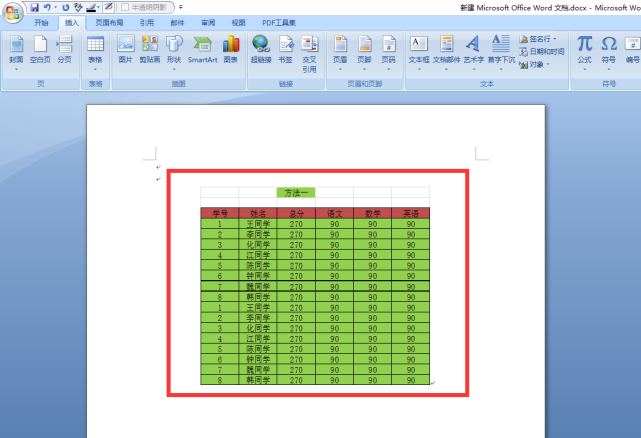Click the 英语 header cell
641x438 pixels.
(x=410, y=213)
